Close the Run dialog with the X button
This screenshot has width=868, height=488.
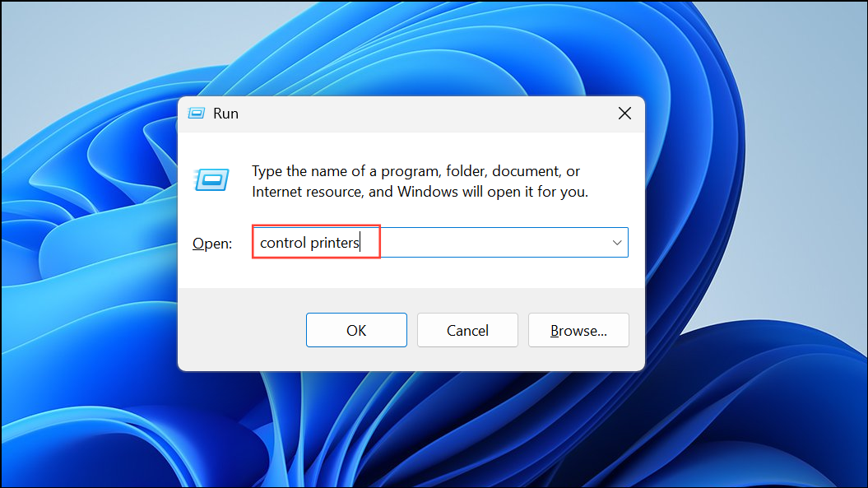(x=624, y=113)
